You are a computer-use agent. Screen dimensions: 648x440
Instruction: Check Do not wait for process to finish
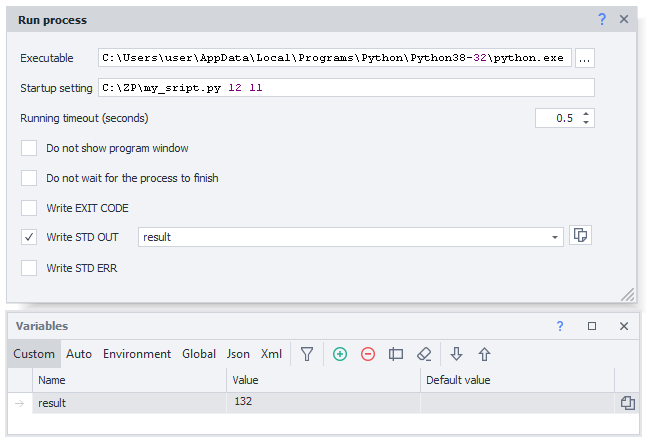[29, 178]
